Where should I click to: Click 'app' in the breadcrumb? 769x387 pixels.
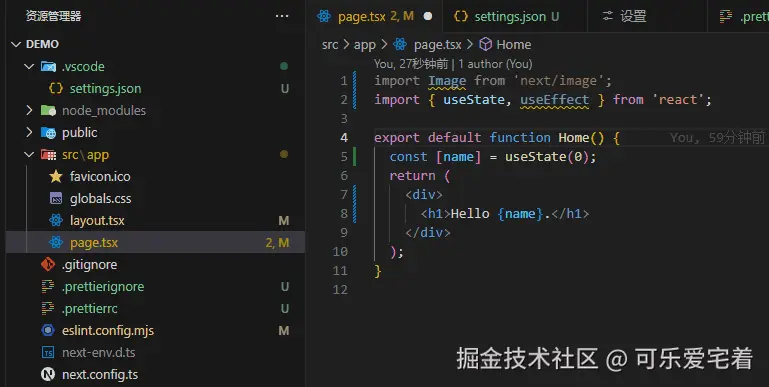tap(365, 45)
